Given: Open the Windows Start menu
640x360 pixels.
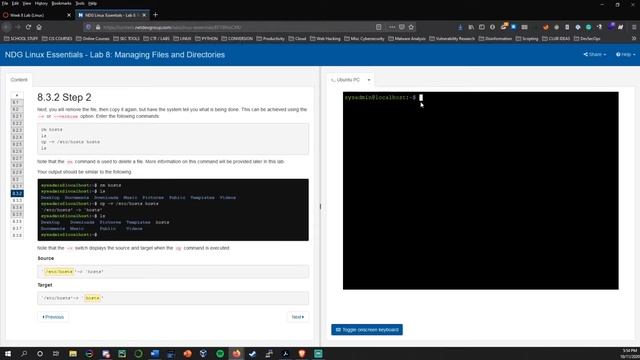Looking at the screenshot, I should click(x=7, y=353).
